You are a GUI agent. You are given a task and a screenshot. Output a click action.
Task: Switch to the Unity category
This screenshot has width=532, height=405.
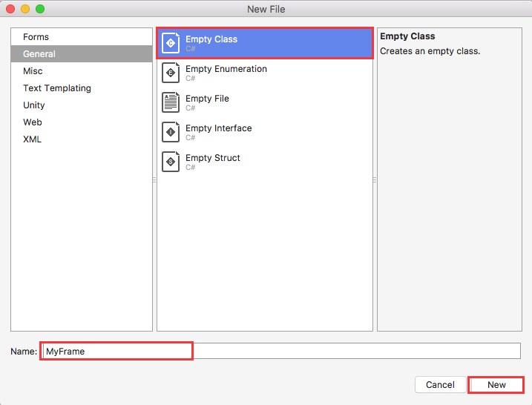[34, 105]
